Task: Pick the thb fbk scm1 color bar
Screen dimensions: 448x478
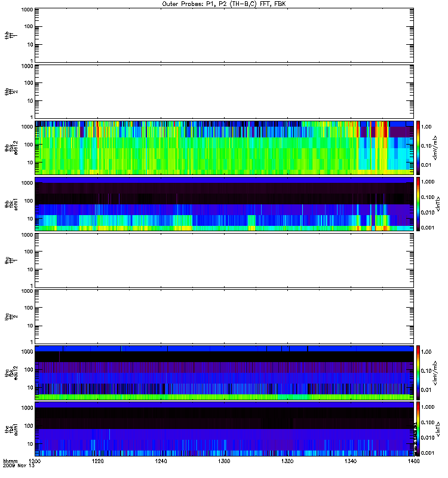Action: pos(418,204)
